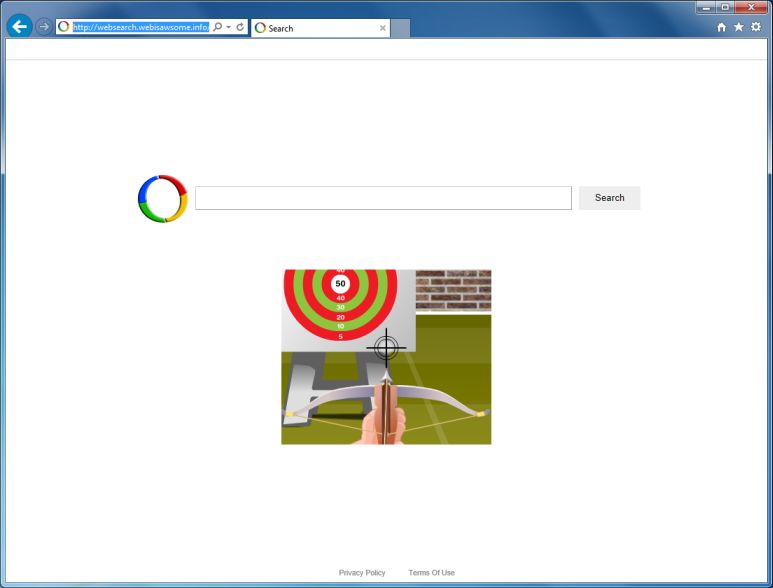Open the Privacy Policy link
The height and width of the screenshot is (588, 773).
362,572
